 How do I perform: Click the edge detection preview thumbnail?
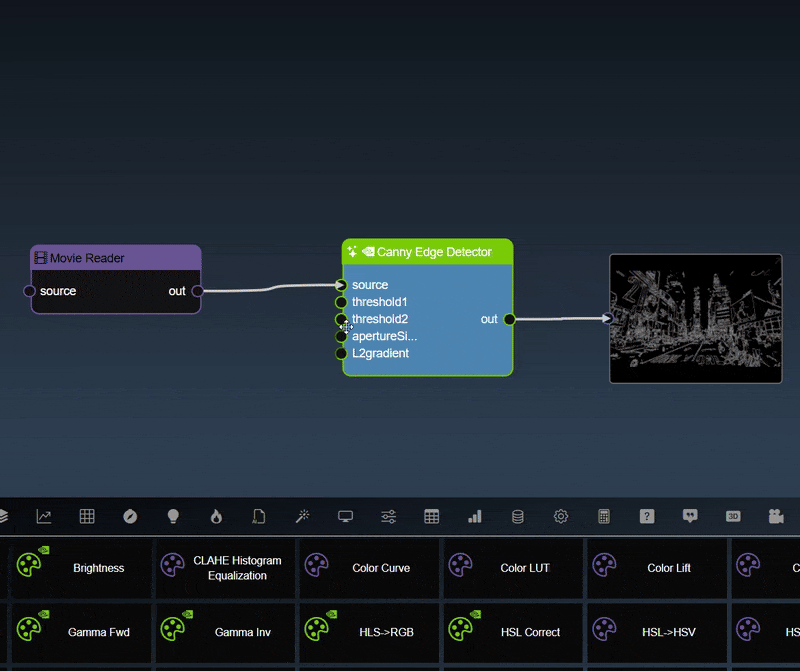click(x=695, y=318)
